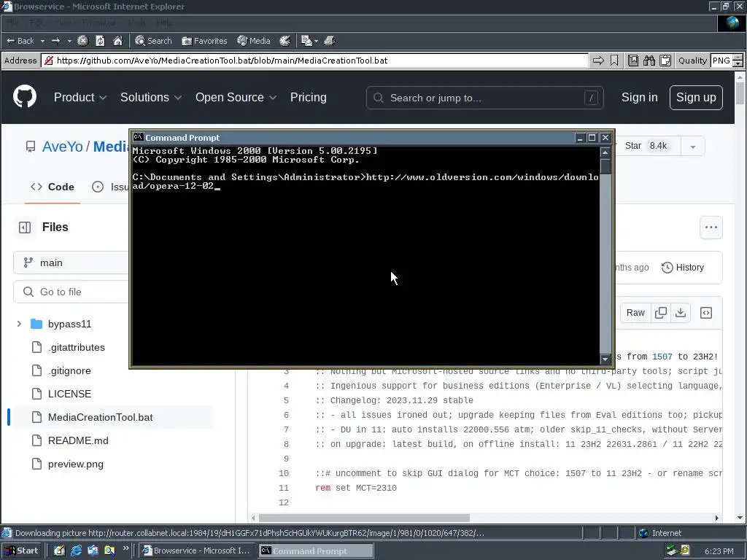Click the bookmarks book icon in Browservice bar
747x560 pixels.
(x=633, y=61)
